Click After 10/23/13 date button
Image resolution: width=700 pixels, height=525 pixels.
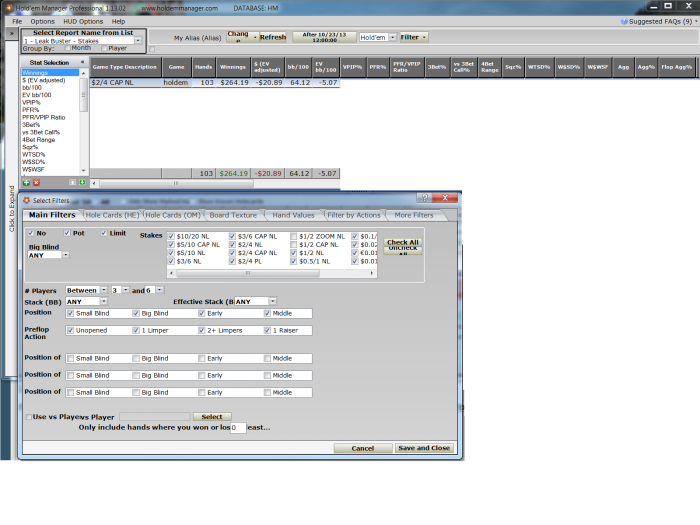[324, 38]
